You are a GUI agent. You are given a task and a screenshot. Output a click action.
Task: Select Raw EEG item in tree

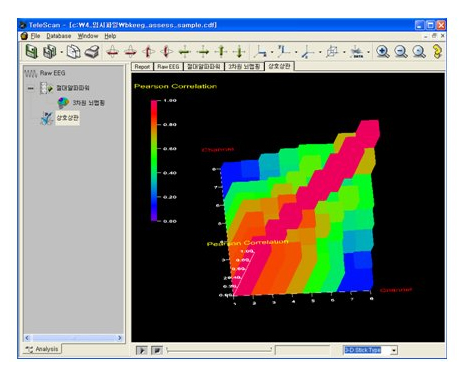pyautogui.click(x=52, y=73)
